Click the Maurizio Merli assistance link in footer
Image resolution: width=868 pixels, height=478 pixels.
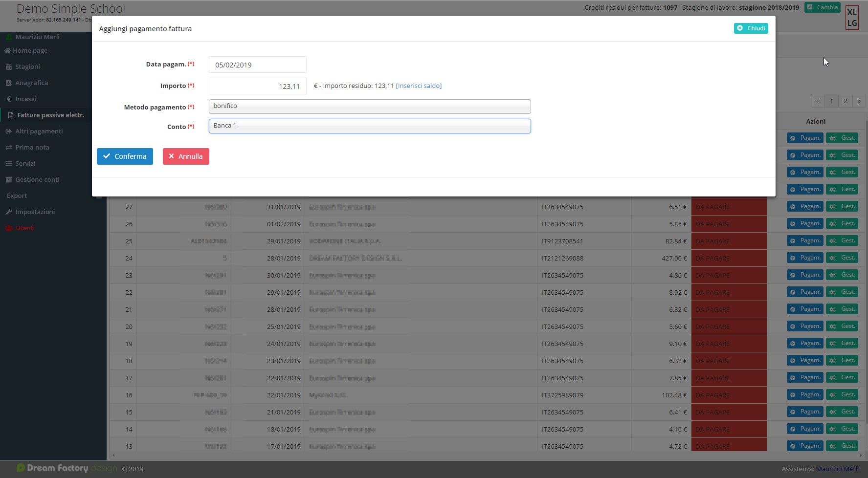(x=837, y=469)
